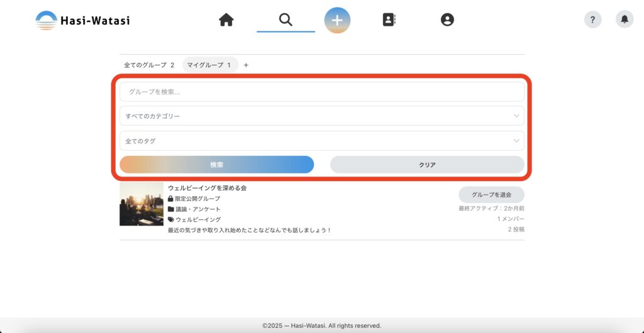This screenshot has width=644, height=333.
Task: Open the contacts address book icon
Action: click(389, 20)
